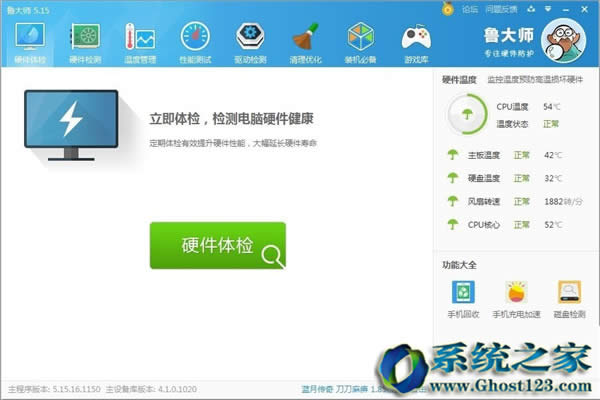Open the 手机充电加速 phone charging tool
This screenshot has width=600, height=400.
tap(516, 300)
